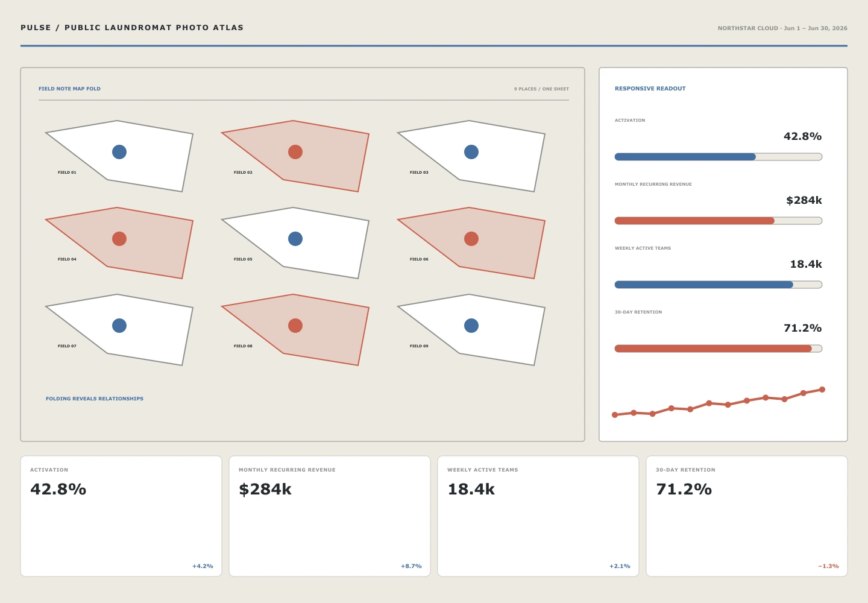Click the Monthly Recurring Revenue progress bar

coord(719,221)
